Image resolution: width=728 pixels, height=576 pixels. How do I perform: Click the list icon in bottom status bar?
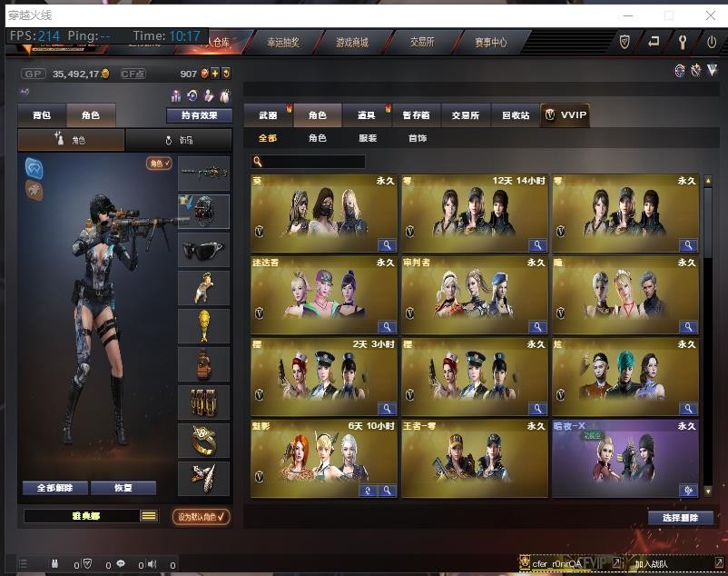click(x=23, y=564)
